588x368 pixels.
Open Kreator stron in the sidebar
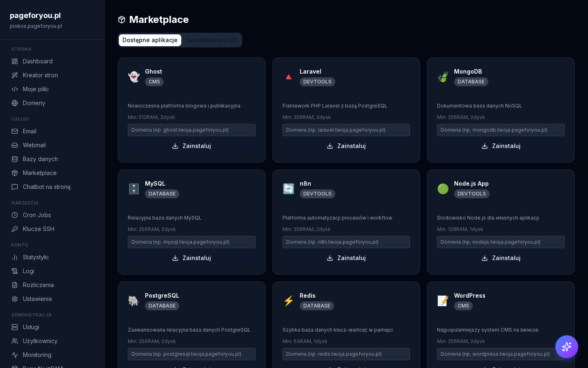click(52, 75)
